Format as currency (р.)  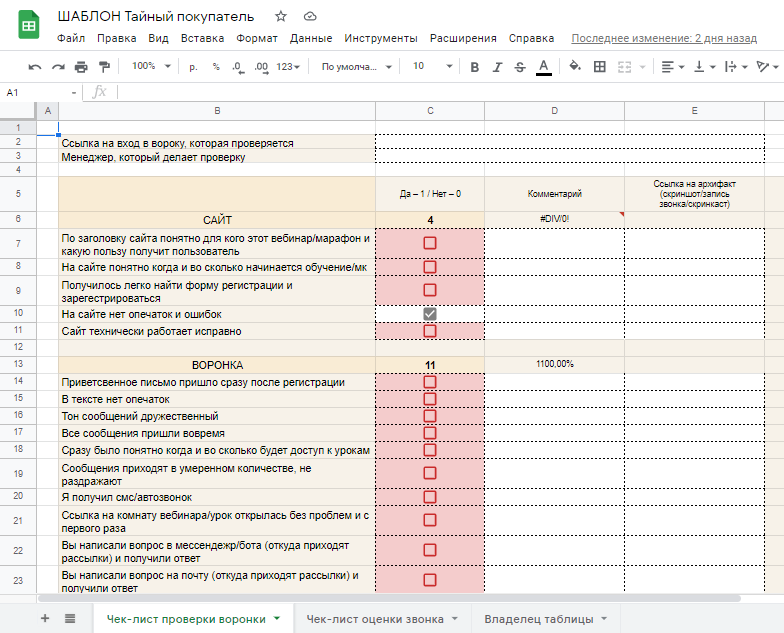coord(193,66)
